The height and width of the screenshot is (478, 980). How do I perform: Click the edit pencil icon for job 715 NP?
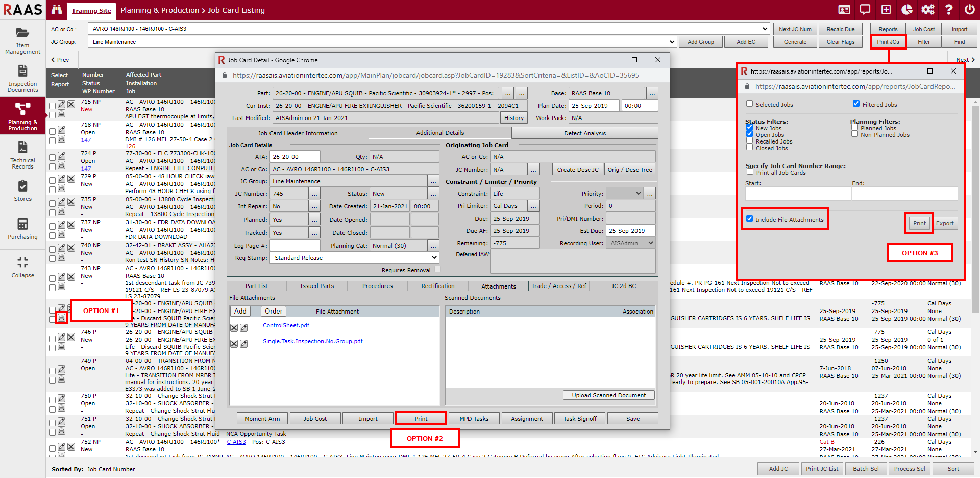click(61, 104)
